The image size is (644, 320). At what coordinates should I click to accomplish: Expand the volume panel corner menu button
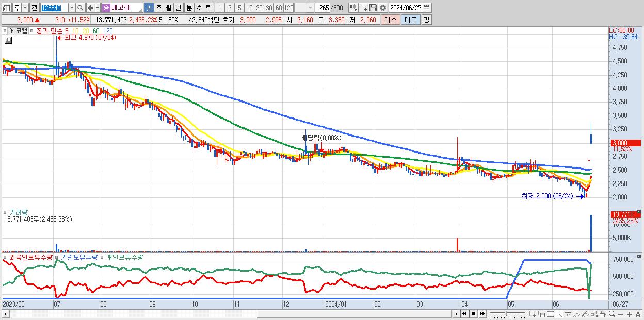pos(639,211)
